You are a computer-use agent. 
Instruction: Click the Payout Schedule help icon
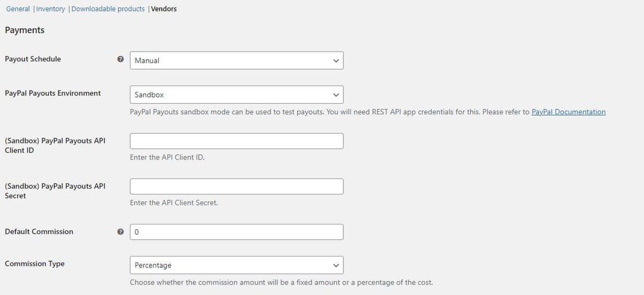(x=120, y=59)
